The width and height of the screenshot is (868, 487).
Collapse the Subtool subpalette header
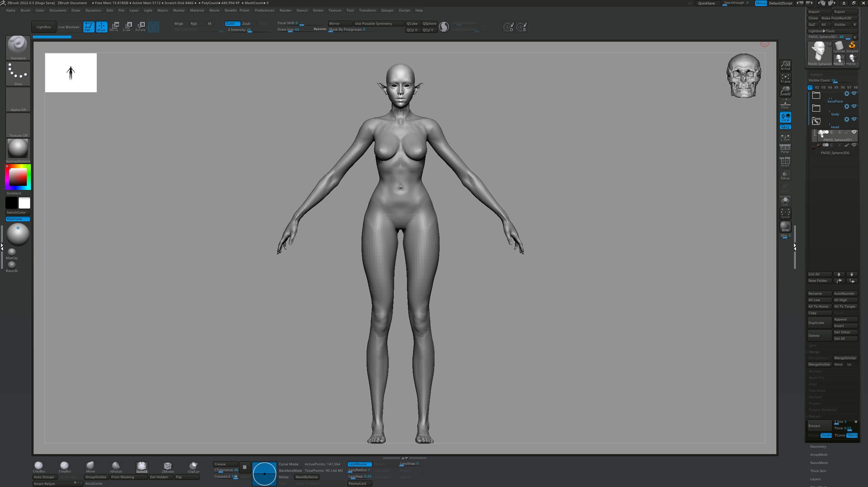(816, 74)
